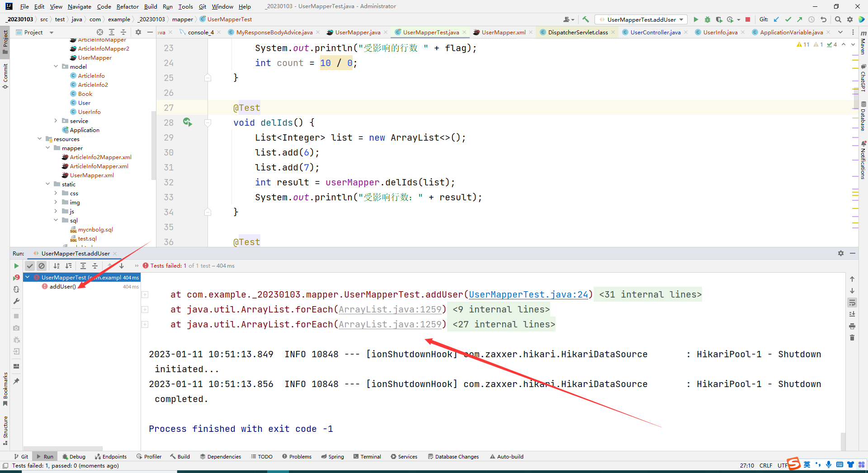
Task: Toggle the Database tool window stripe
Action: pos(863,116)
